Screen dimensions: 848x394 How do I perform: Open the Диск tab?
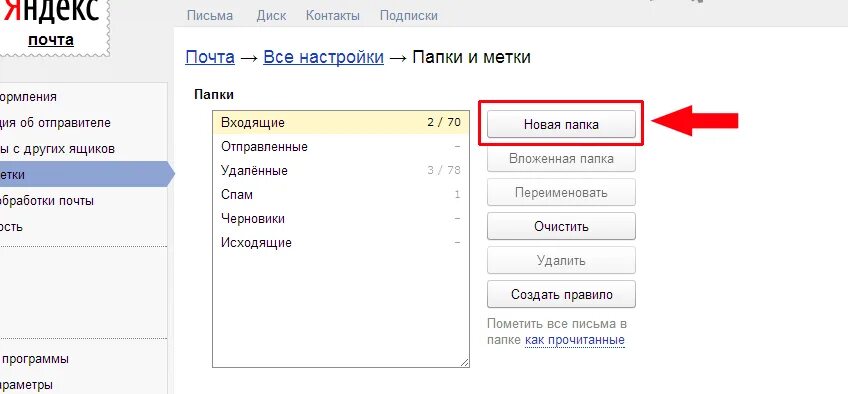pos(271,16)
